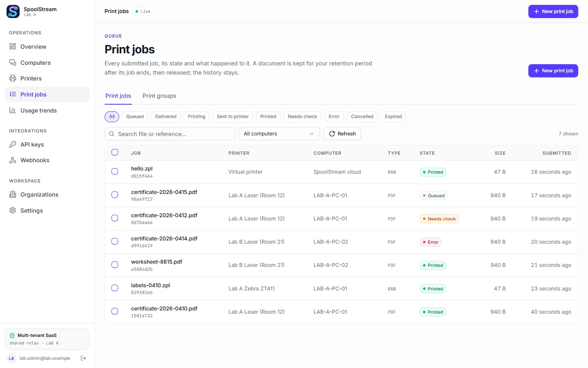The image size is (588, 368).
Task: Filter by Queued state chip
Action: click(135, 116)
